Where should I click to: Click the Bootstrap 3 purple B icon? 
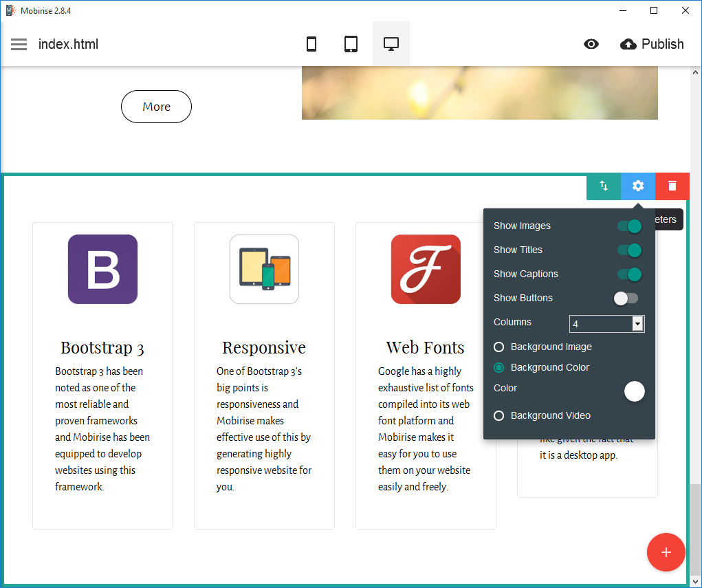103,269
